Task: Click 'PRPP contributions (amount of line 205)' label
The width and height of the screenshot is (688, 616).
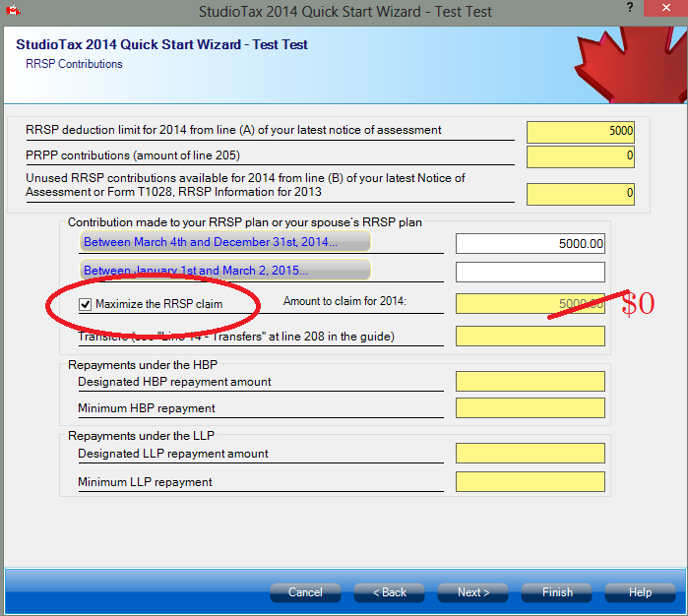Action: coord(133,155)
